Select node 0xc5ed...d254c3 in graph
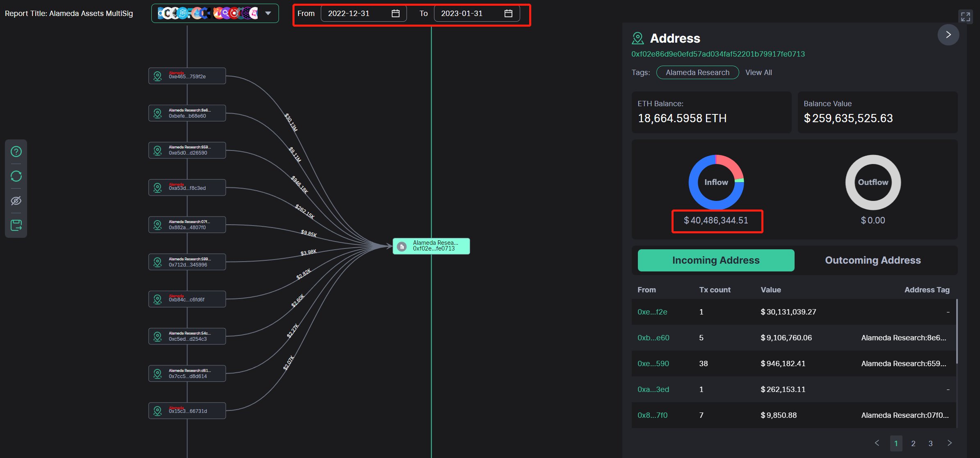Image resolution: width=980 pixels, height=458 pixels. point(187,336)
